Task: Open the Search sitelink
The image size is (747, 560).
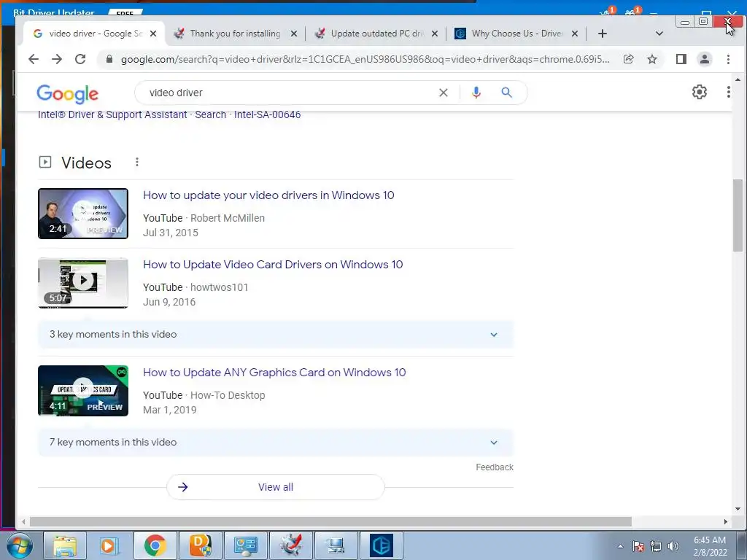Action: 211,114
